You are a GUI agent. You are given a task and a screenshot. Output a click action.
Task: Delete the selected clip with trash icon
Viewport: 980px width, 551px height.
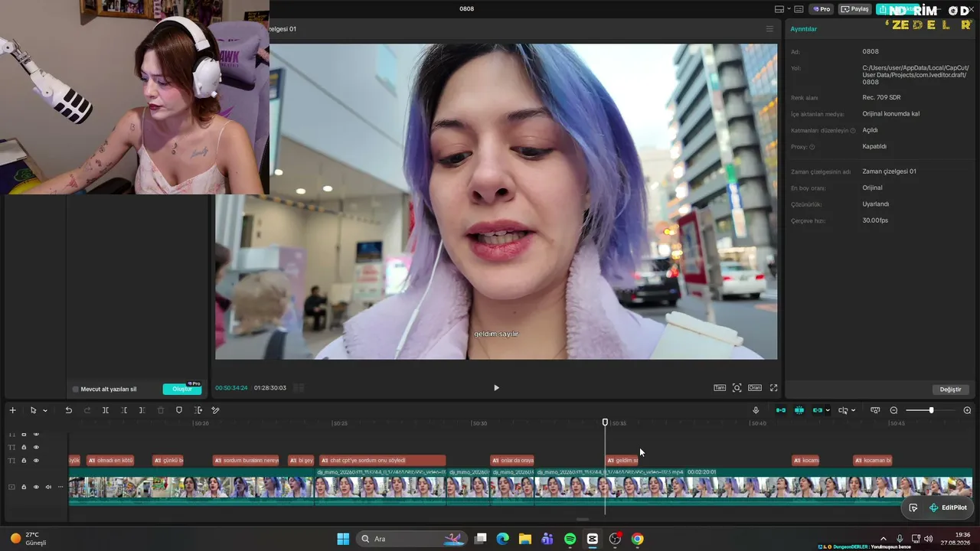pyautogui.click(x=161, y=410)
